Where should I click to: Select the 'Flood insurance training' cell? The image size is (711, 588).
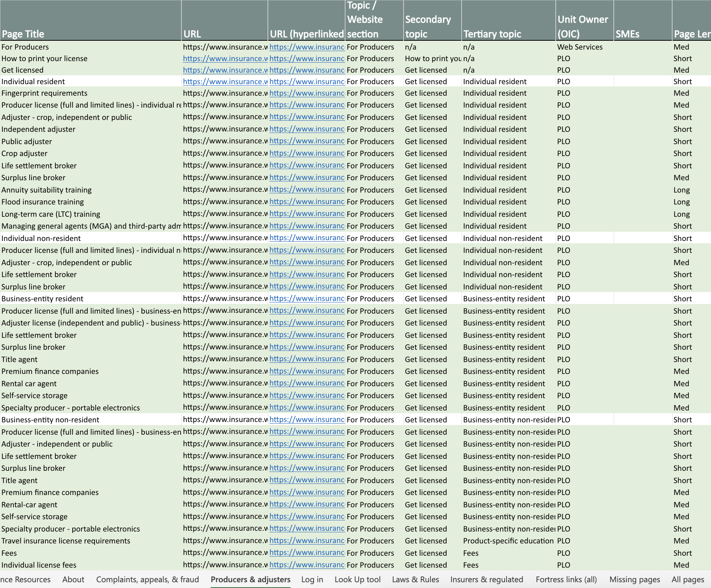tap(91, 202)
